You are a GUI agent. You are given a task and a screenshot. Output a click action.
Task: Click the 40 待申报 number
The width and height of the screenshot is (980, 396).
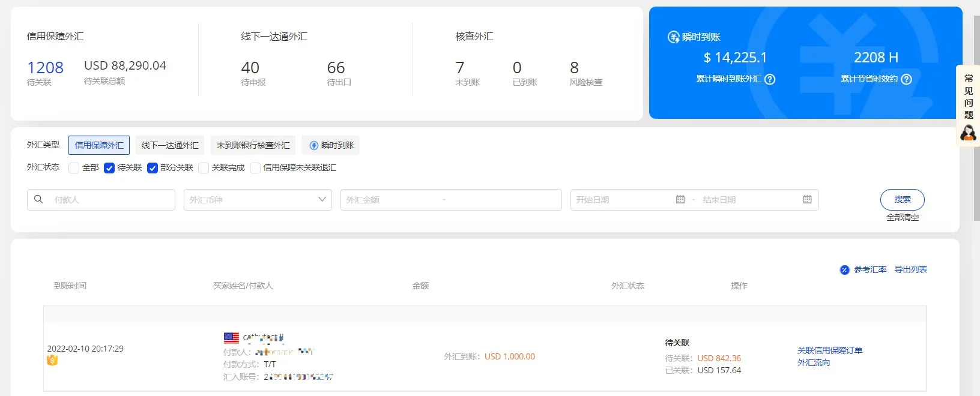250,68
